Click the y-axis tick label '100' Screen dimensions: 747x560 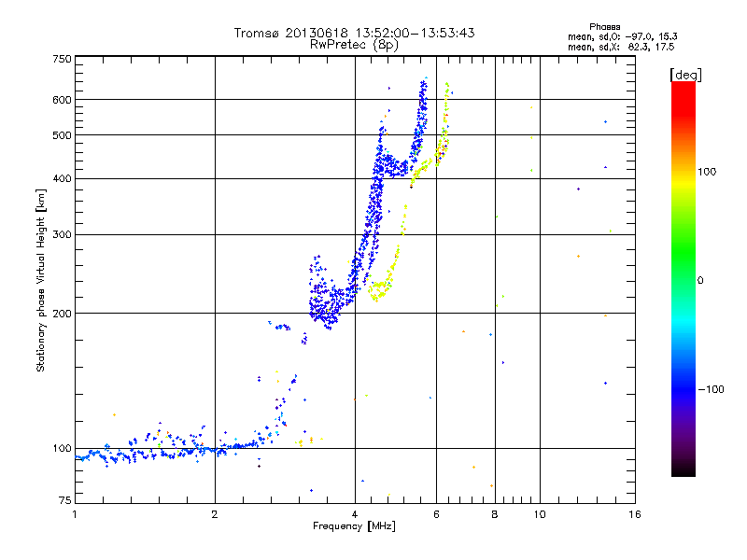[x=62, y=448]
